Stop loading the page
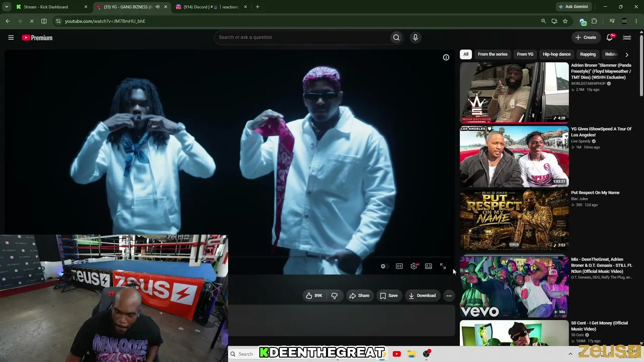 click(x=31, y=21)
